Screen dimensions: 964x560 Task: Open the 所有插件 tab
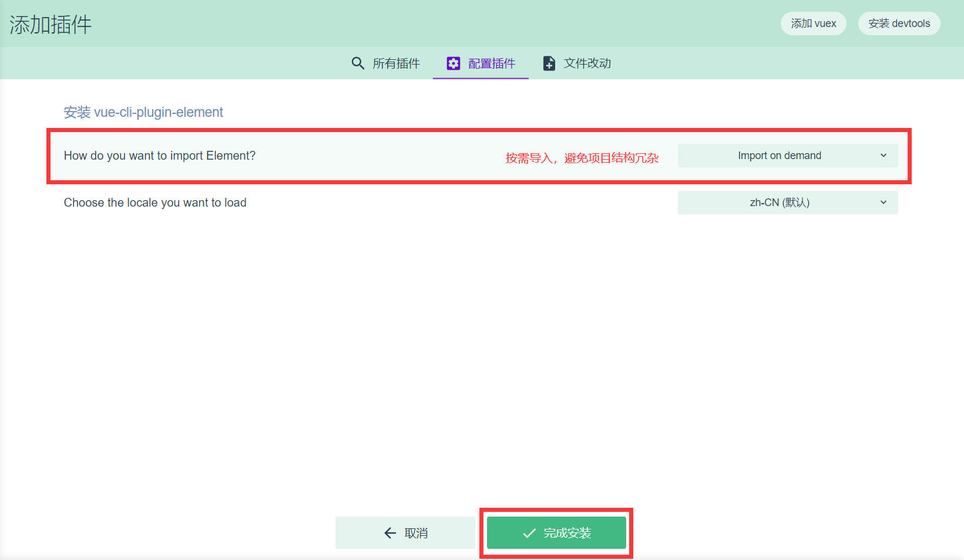tap(385, 63)
